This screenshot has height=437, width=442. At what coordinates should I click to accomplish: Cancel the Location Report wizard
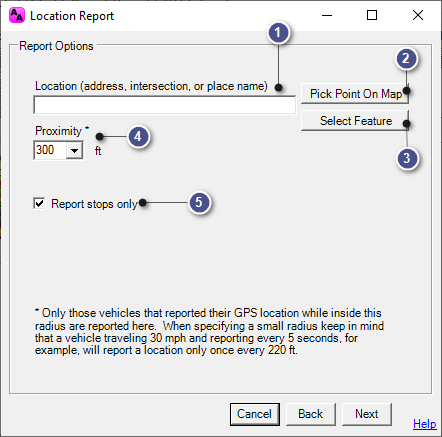[255, 414]
